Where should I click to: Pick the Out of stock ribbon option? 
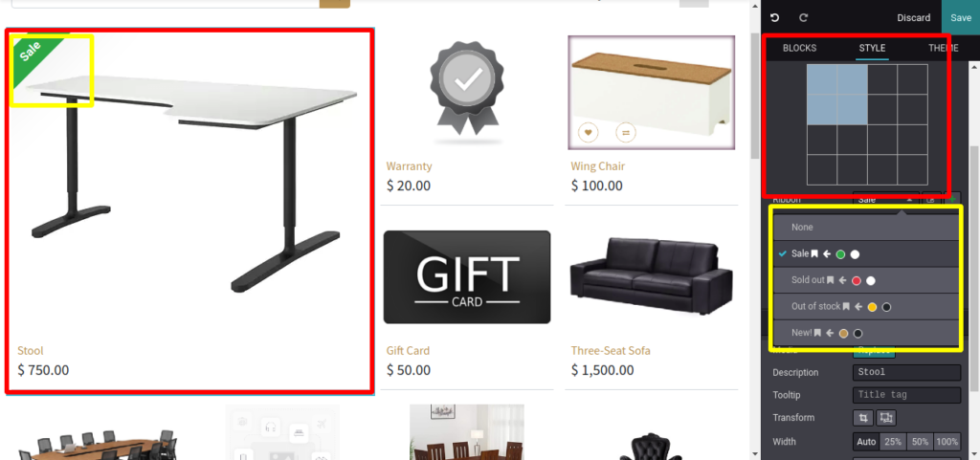[x=866, y=306]
